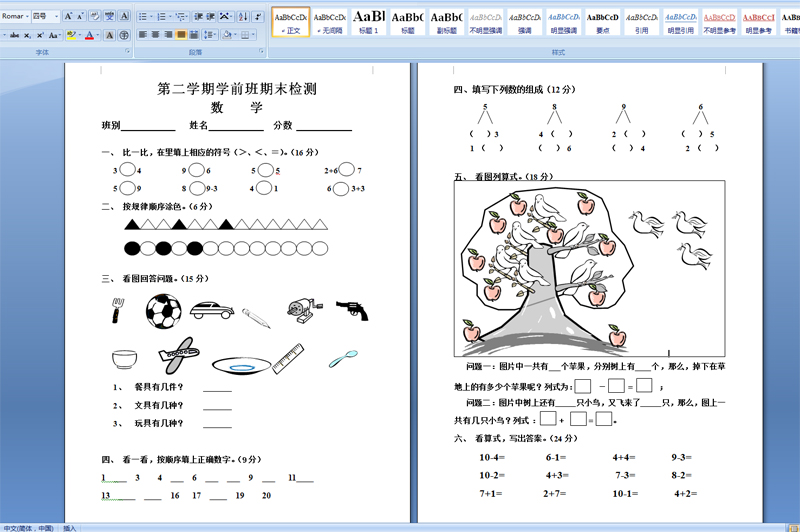The height and width of the screenshot is (532, 800).
Task: Decrease paragraph indent
Action: point(198,17)
